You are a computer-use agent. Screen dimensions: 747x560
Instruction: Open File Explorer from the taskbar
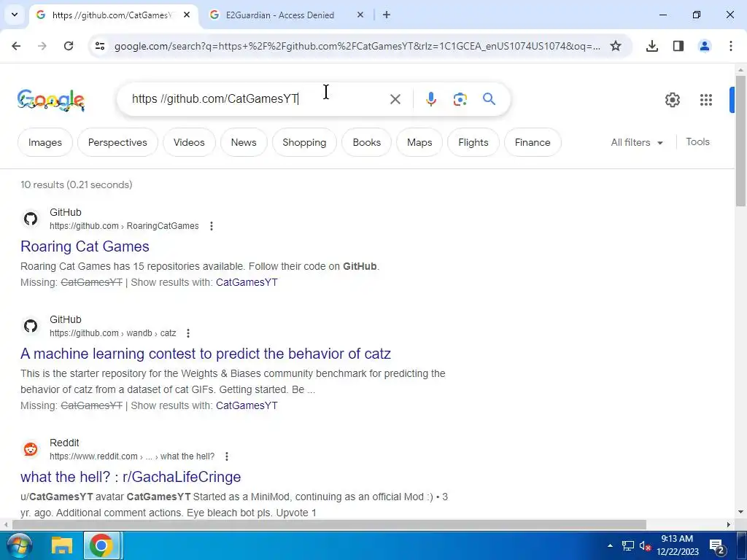61,545
